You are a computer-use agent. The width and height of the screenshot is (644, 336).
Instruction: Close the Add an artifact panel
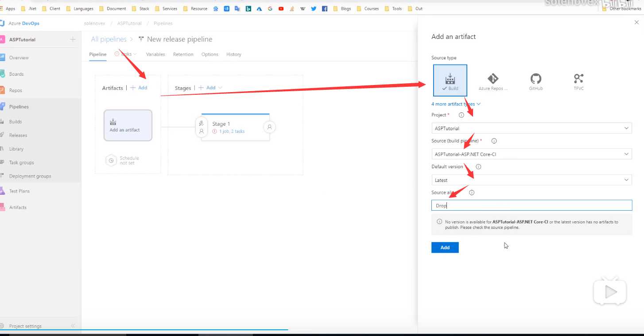click(x=637, y=23)
